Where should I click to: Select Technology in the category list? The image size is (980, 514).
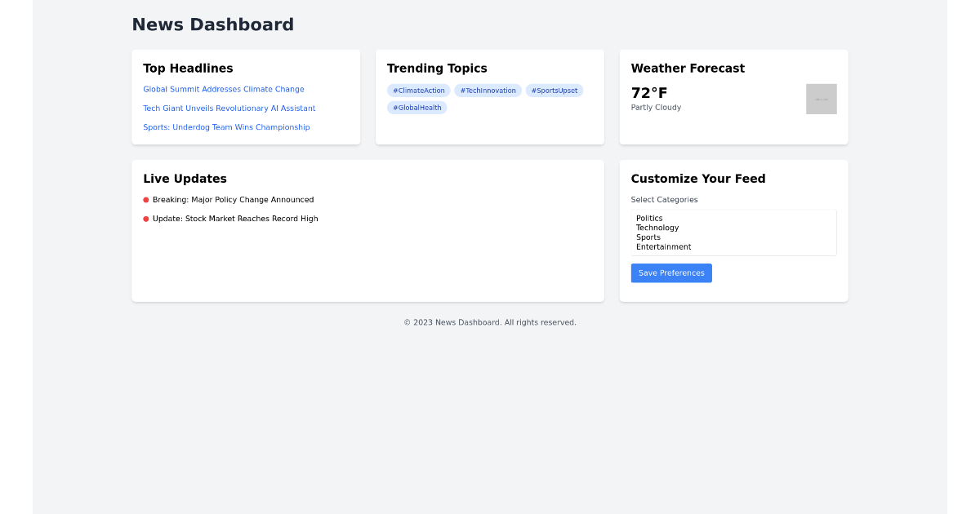tap(657, 228)
